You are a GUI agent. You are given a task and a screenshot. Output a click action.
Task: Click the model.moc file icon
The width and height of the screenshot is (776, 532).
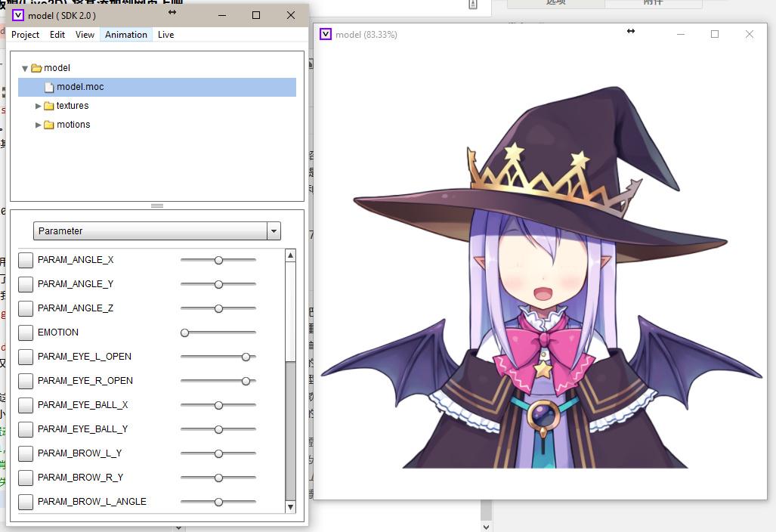[x=48, y=87]
